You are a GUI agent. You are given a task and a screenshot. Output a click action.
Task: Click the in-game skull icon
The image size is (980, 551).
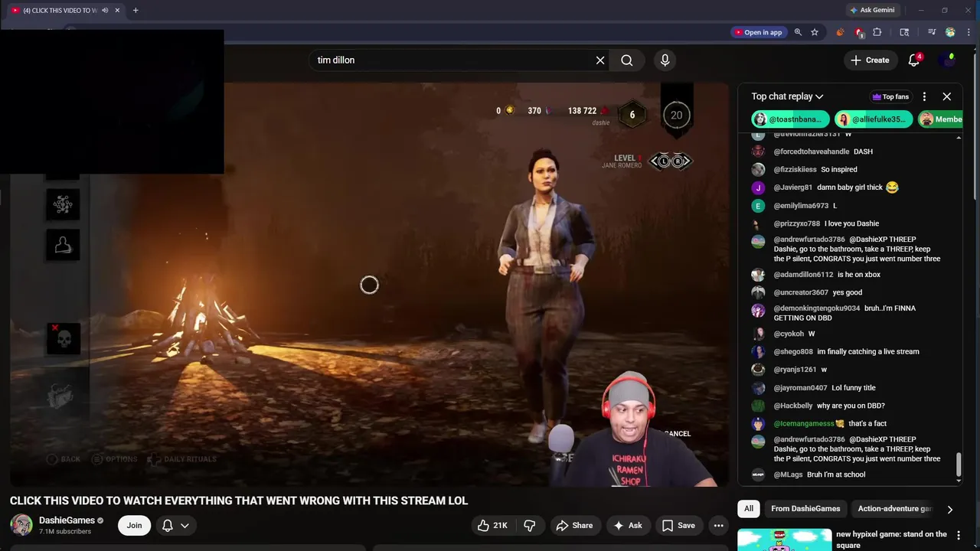pyautogui.click(x=64, y=338)
